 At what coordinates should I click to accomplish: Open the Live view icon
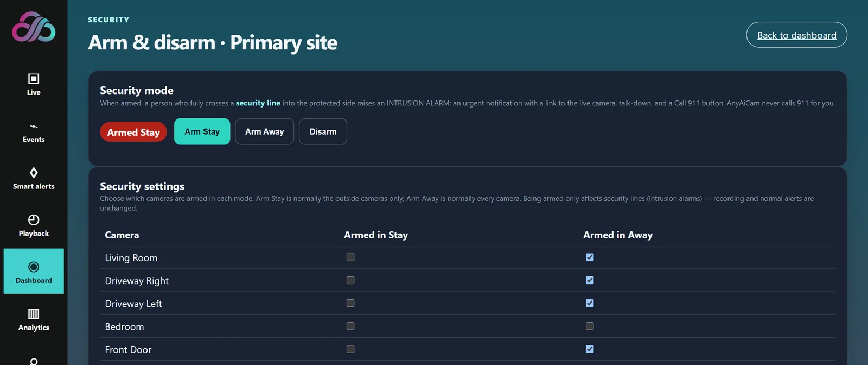[34, 79]
